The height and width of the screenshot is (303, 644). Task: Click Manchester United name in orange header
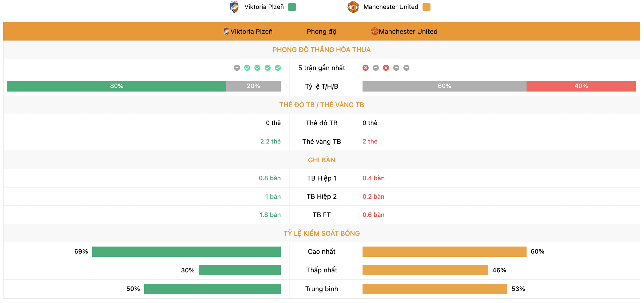[408, 31]
